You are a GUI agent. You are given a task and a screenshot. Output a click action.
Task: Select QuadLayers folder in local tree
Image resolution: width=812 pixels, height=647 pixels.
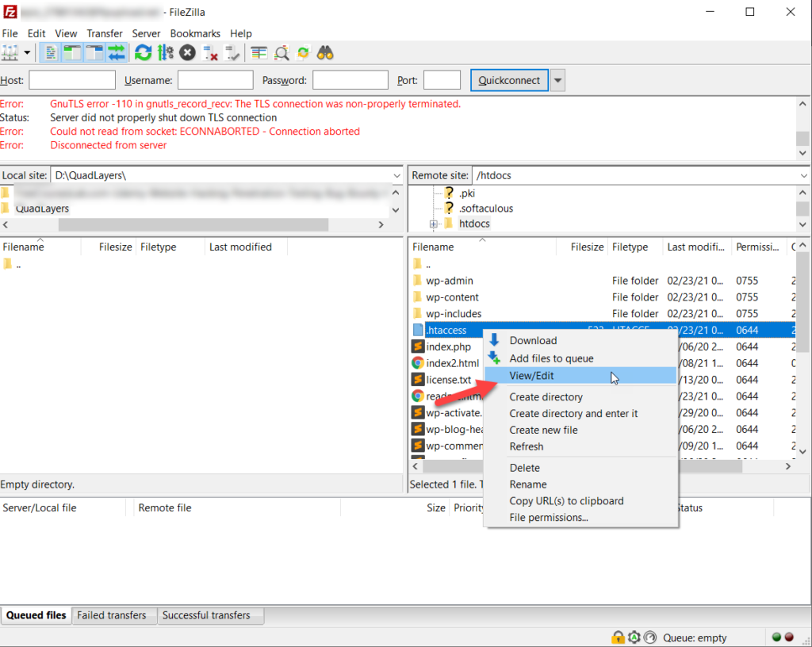42,209
